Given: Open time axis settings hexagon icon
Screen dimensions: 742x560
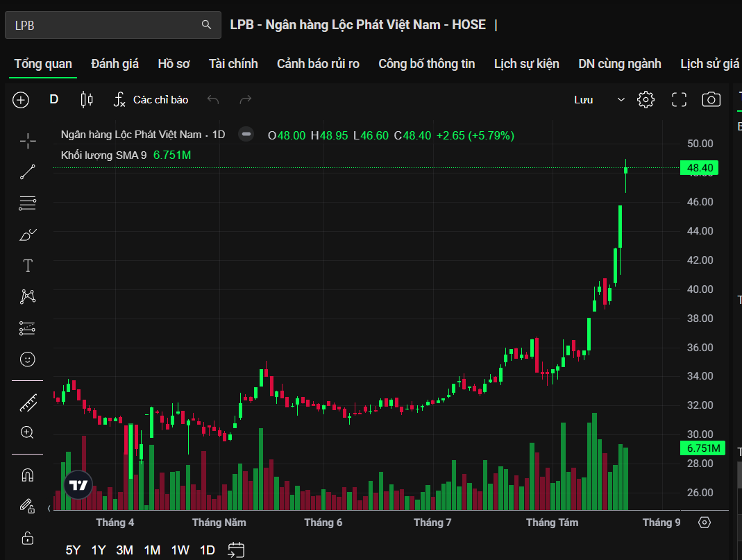Looking at the screenshot, I should (705, 523).
